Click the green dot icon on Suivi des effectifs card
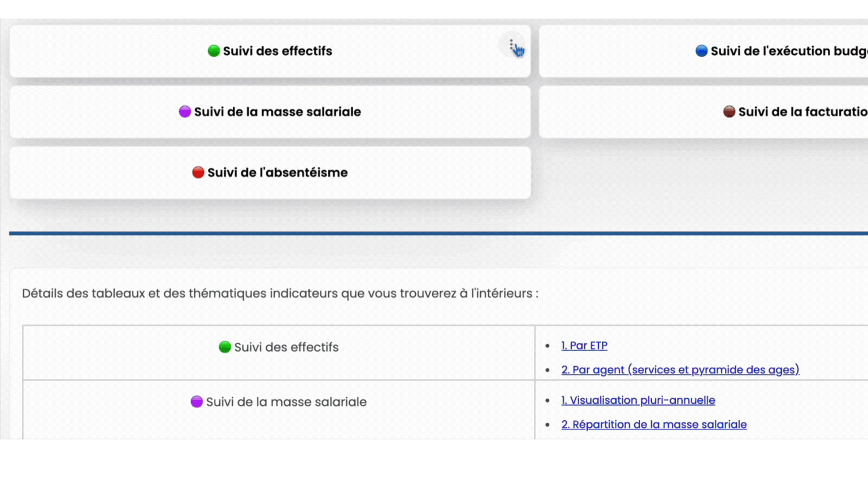Image resolution: width=868 pixels, height=488 pixels. coord(214,51)
